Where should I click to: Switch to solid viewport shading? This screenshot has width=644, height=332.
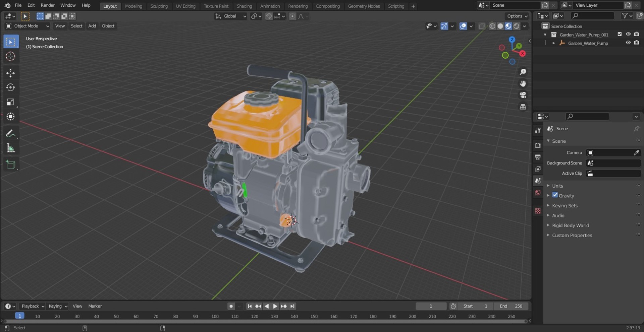pos(500,26)
